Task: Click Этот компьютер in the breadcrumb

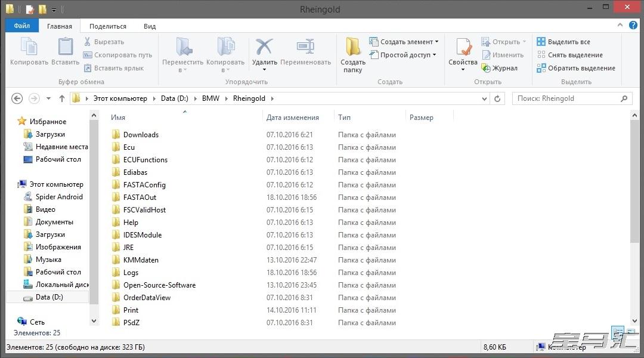Action: (120, 98)
